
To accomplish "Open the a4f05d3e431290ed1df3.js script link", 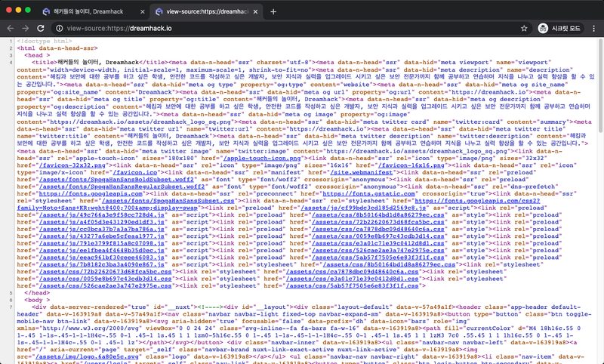I will (x=102, y=222).
